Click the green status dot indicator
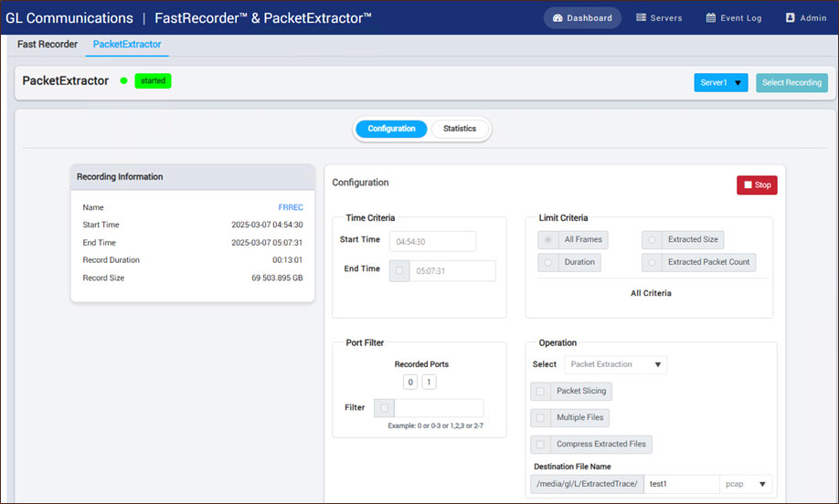 click(x=123, y=80)
